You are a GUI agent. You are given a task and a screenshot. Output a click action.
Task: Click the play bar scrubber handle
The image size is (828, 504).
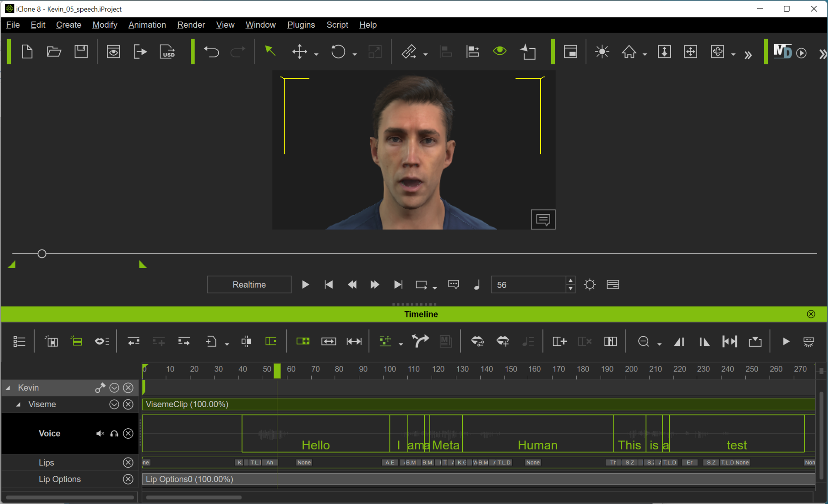coord(42,254)
